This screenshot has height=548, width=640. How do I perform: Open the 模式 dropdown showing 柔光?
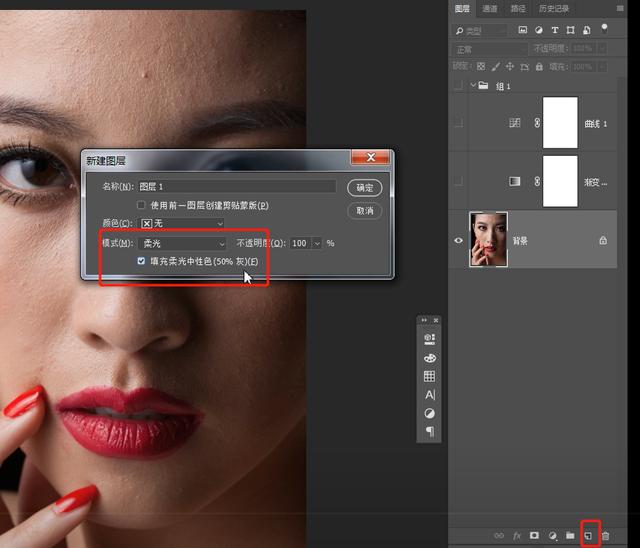182,243
